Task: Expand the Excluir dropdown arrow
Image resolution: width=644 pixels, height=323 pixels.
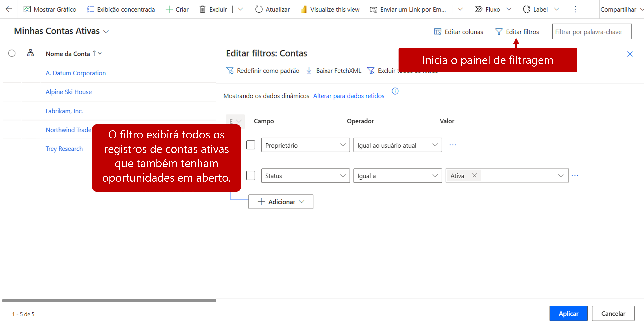Action: [x=241, y=9]
